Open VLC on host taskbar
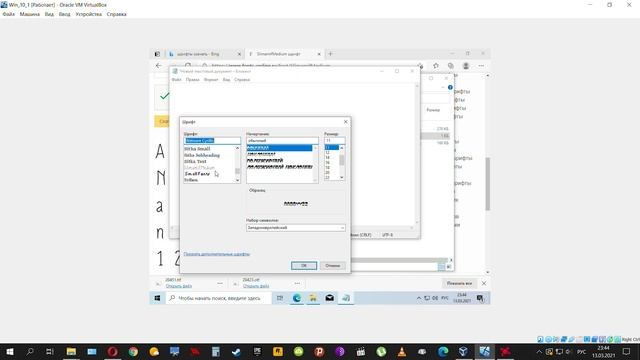This screenshot has height=360, width=640. pyautogui.click(x=402, y=351)
